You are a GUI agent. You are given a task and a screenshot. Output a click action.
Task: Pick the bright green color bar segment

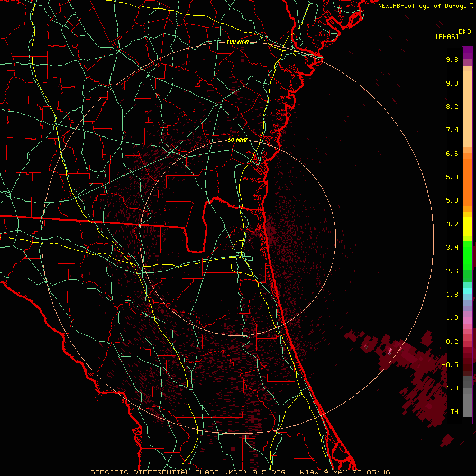click(x=467, y=255)
